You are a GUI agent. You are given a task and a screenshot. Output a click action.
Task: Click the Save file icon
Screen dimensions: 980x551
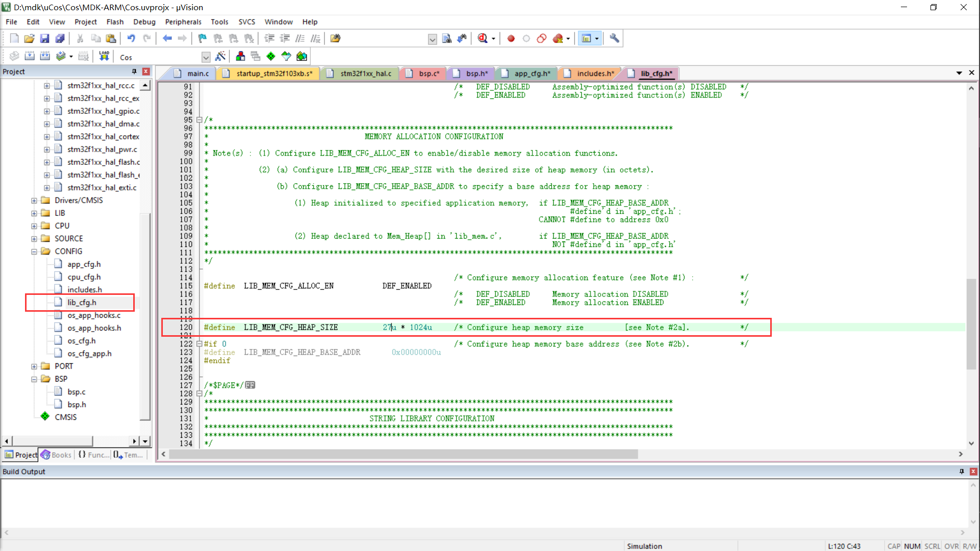[x=44, y=38]
